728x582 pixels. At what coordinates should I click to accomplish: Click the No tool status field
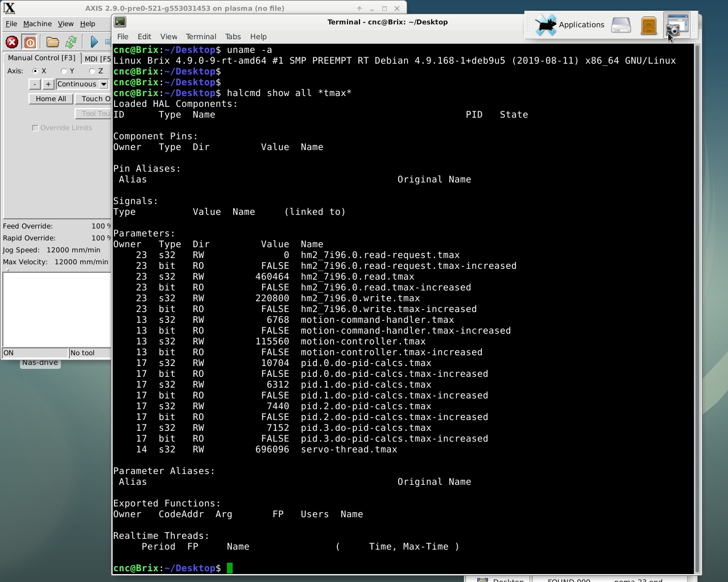(x=90, y=353)
